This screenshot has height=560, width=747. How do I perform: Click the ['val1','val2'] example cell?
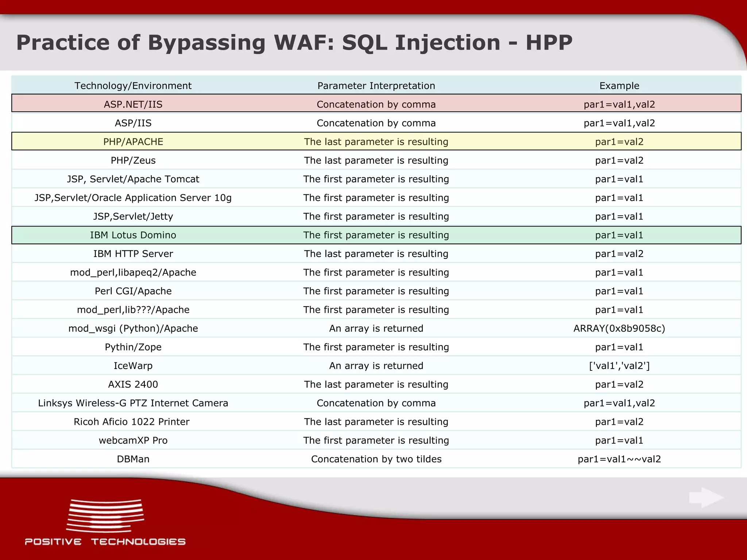619,366
